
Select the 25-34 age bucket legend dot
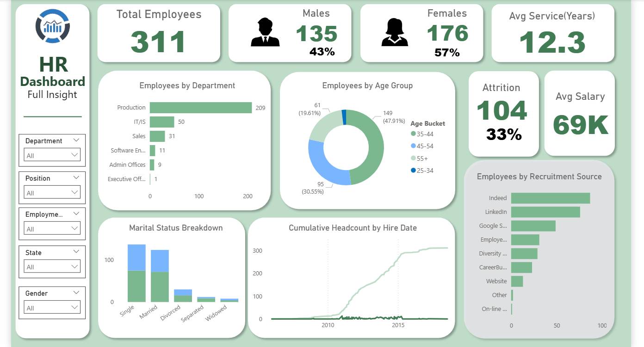(x=413, y=170)
